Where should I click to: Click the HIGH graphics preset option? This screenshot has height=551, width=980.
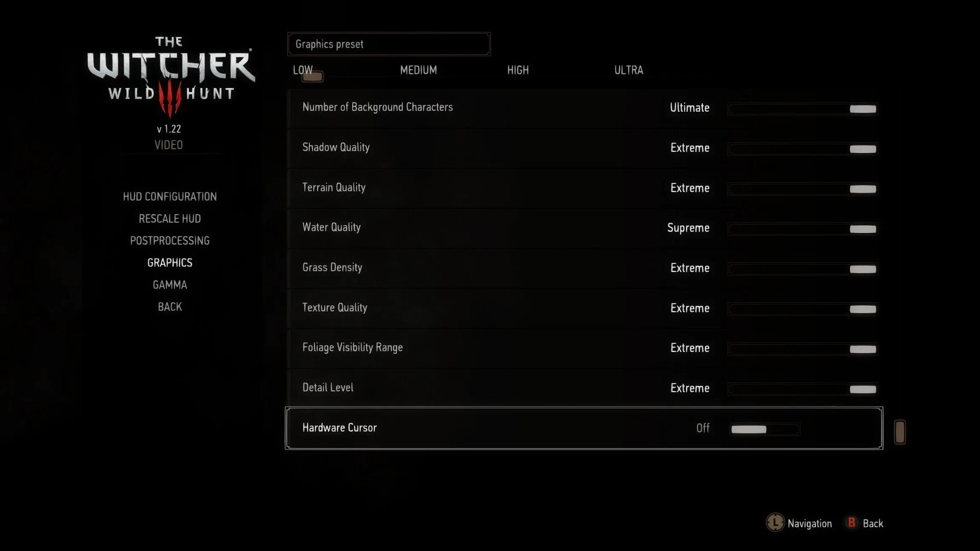tap(518, 70)
